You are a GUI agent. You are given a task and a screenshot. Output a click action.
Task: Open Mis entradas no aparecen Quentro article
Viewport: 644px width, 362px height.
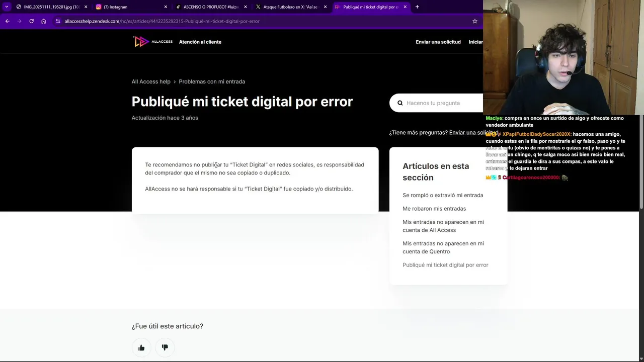443,247
